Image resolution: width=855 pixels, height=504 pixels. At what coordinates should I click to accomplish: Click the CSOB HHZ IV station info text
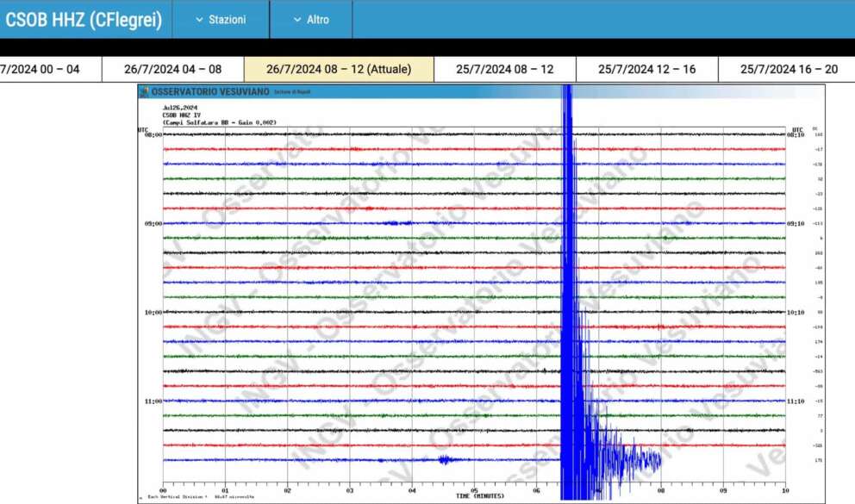pyautogui.click(x=181, y=115)
